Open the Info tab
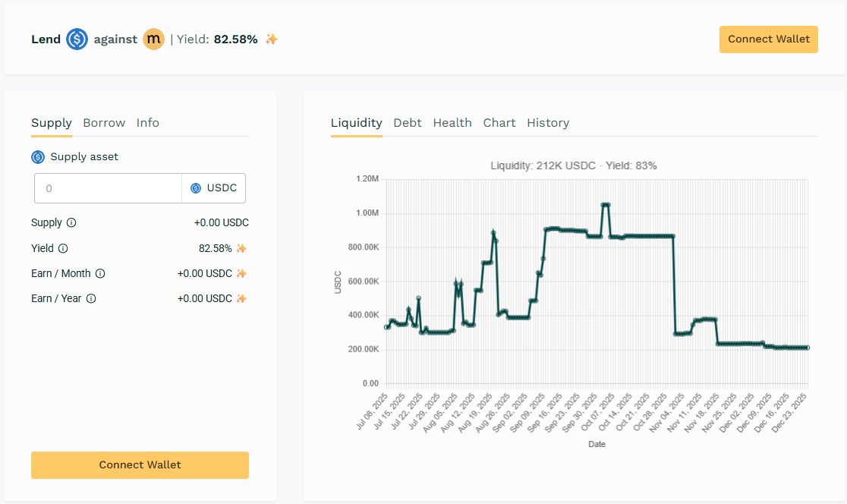The height and width of the screenshot is (504, 847). (148, 123)
